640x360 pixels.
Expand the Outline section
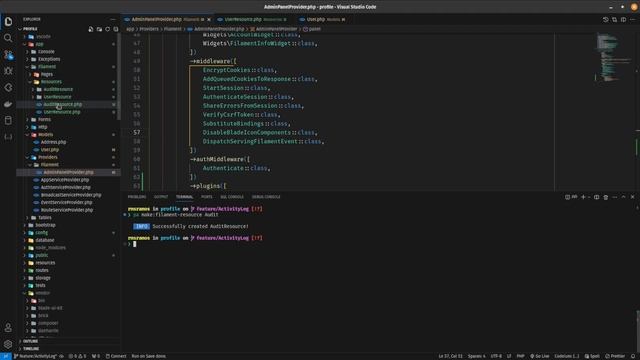[x=30, y=341]
